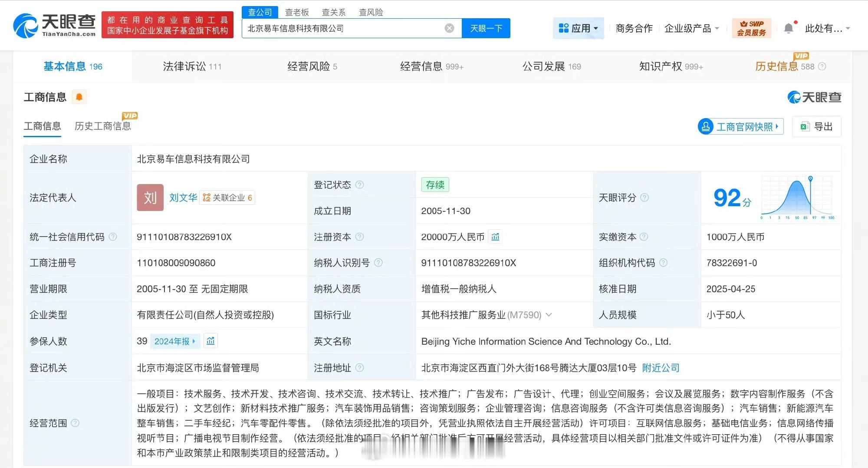The width and height of the screenshot is (868, 468).
Task: Open the 附近公司 link
Action: tap(660, 368)
